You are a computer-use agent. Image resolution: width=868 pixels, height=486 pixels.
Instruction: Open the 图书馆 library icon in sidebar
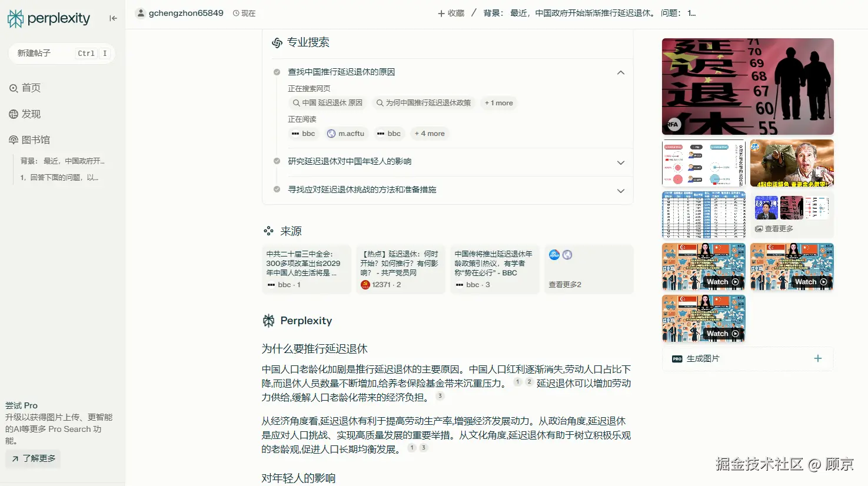click(x=13, y=140)
